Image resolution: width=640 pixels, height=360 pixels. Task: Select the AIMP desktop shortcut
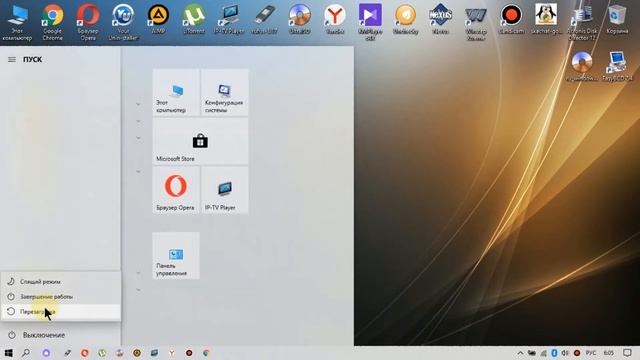(158, 19)
